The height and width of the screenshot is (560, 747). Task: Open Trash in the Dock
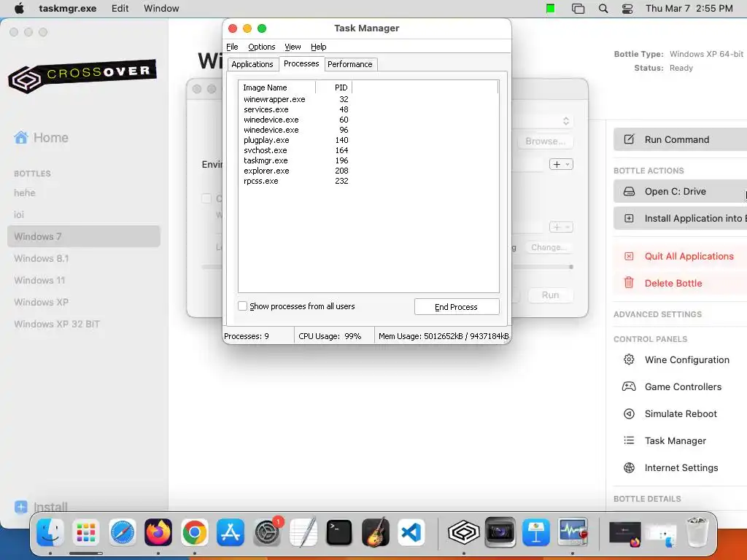click(x=697, y=532)
